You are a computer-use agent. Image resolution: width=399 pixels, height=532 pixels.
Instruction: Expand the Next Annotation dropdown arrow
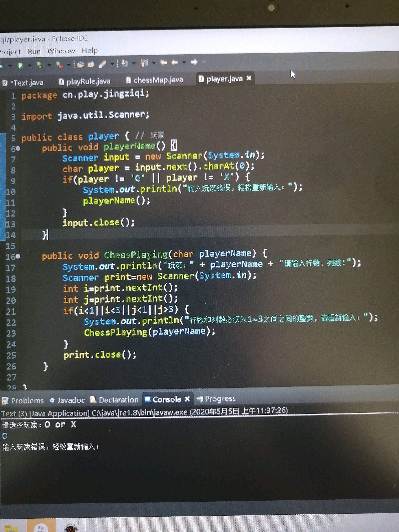pos(134,63)
